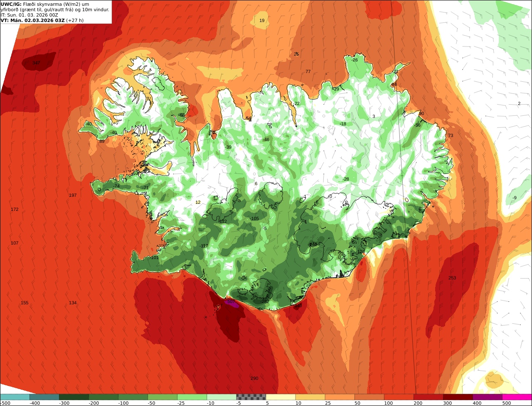Click the valid time 'VT: Mán. 02.03.2026 03Z'

click(32, 20)
